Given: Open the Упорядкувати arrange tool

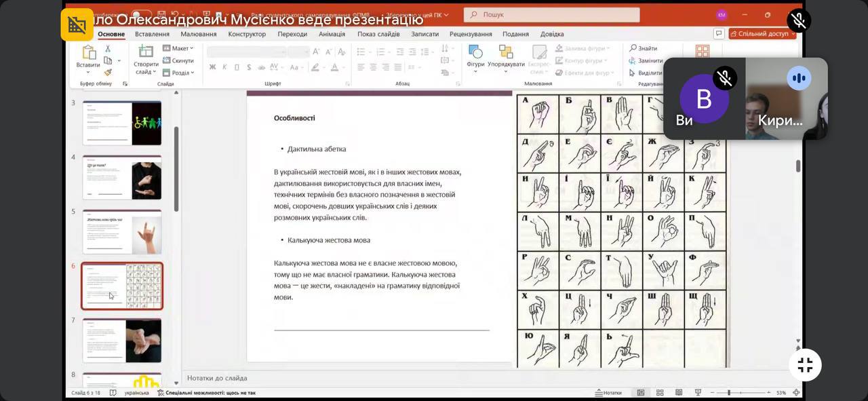Looking at the screenshot, I should pos(506,53).
